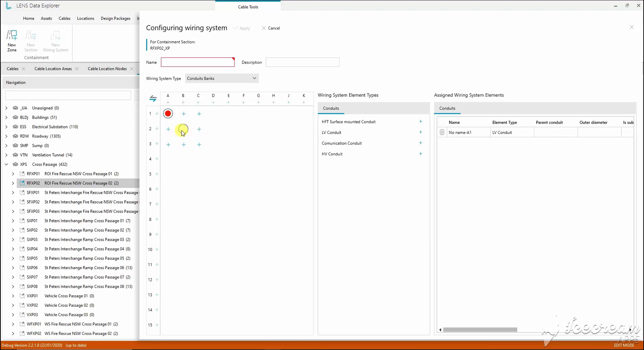
Task: Close the Cables tab with its X
Action: click(23, 69)
